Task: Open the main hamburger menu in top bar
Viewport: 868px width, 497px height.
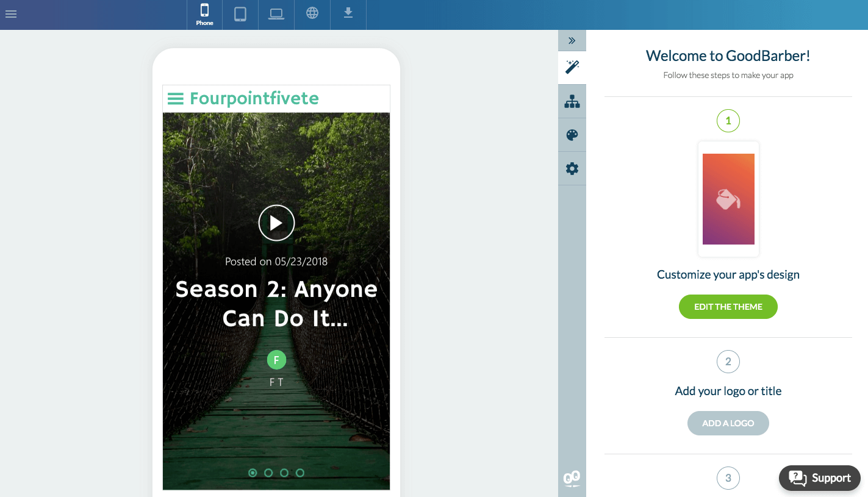Action: coord(10,14)
